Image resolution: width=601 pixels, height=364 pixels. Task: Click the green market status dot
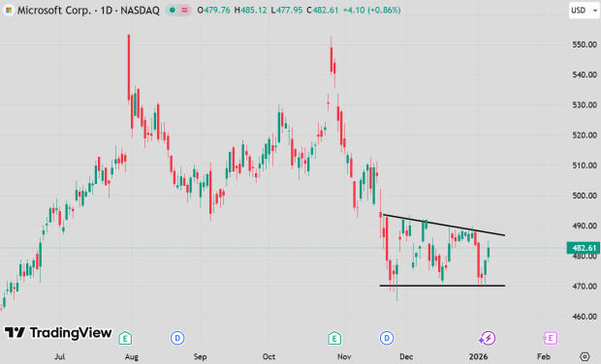tap(173, 11)
